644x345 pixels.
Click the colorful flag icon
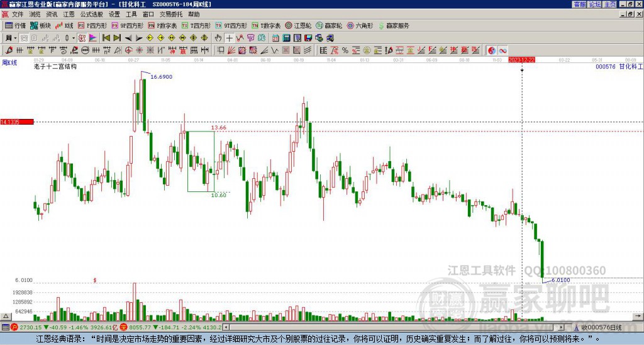[x=93, y=38]
